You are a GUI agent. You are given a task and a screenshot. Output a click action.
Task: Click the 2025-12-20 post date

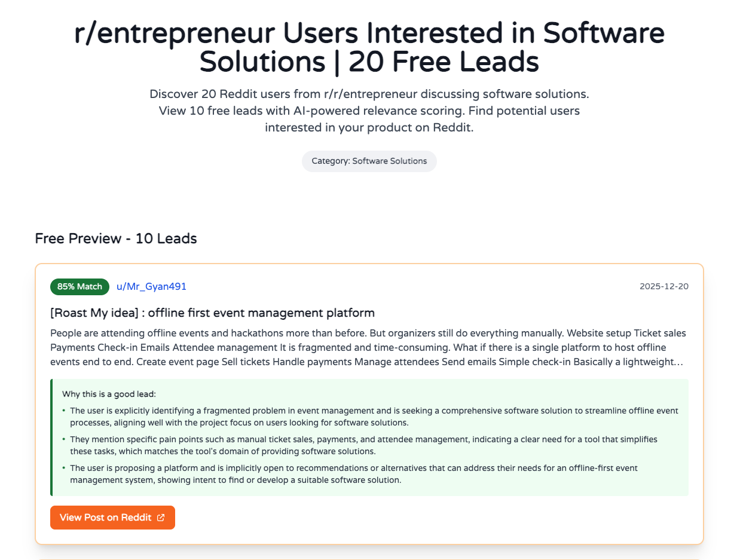click(x=663, y=286)
